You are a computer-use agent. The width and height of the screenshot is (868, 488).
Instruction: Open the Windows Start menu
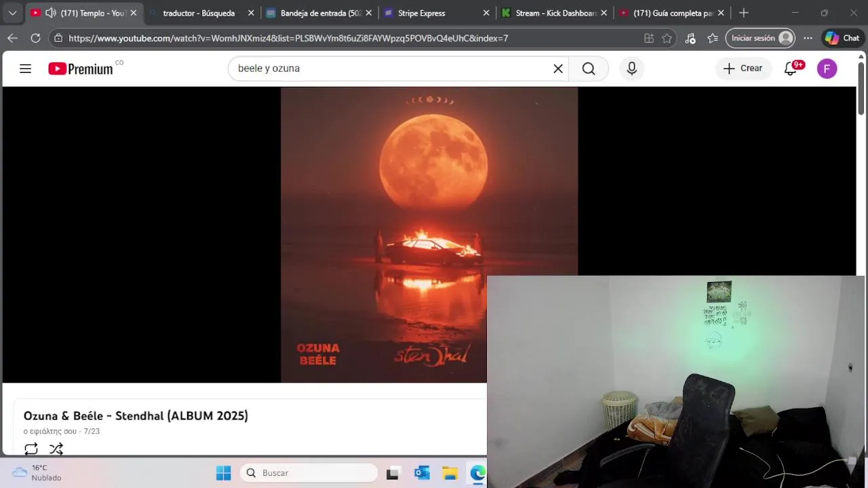(x=223, y=472)
